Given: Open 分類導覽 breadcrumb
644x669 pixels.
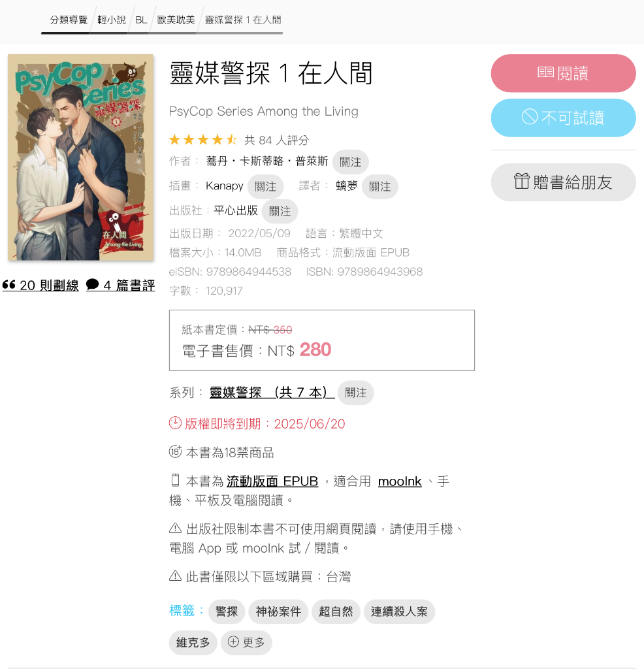Looking at the screenshot, I should pyautogui.click(x=69, y=20).
